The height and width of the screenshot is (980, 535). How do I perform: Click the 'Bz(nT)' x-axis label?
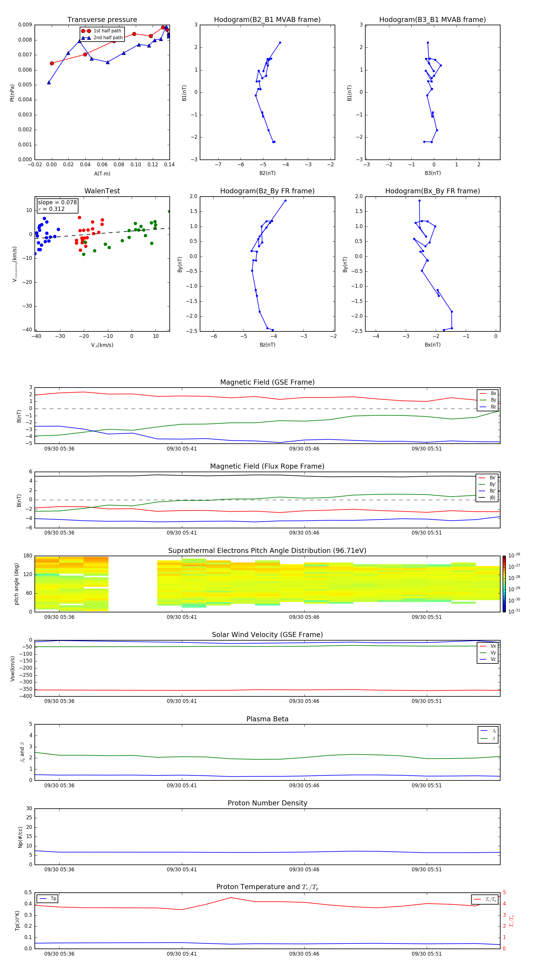coord(267,345)
